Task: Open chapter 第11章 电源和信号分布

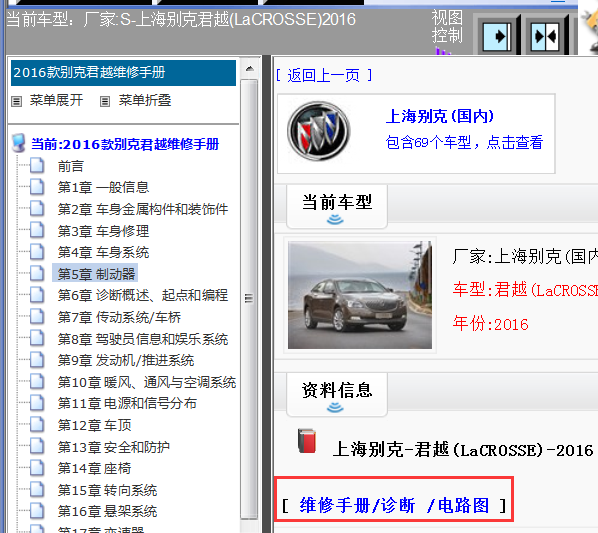Action: coord(127,403)
